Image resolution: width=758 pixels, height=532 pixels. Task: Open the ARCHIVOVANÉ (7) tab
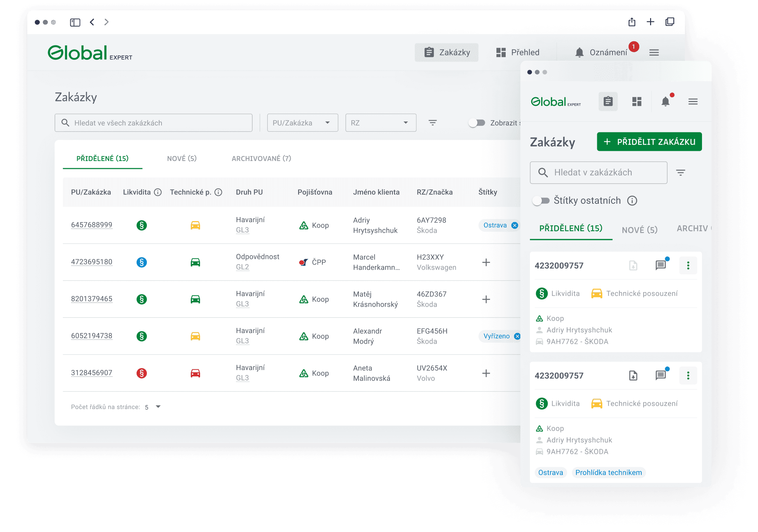261,158
